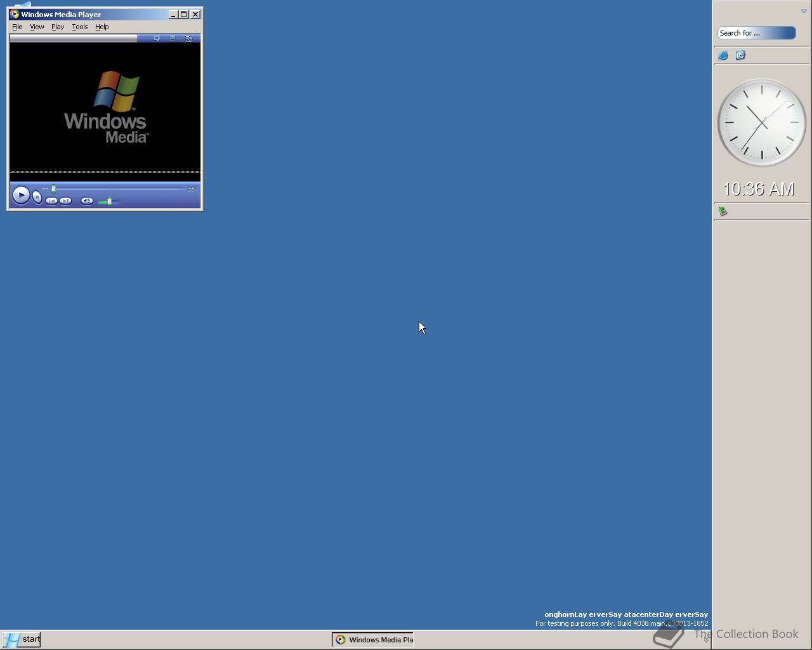Click the last icon in the blue strip above the video

click(x=188, y=39)
